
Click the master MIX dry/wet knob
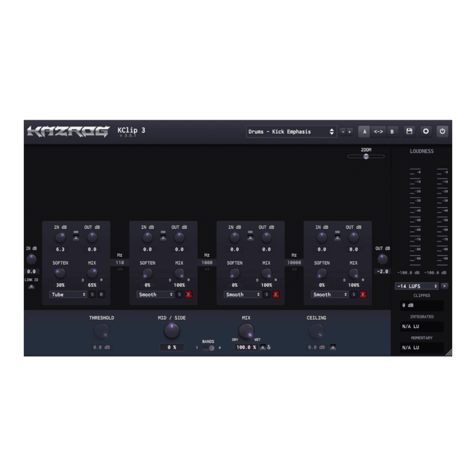point(246,331)
